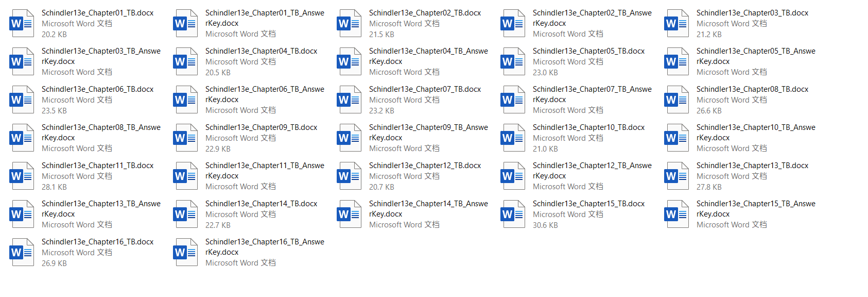This screenshot has height=297, width=868.
Task: Click the file name Schindler13e_Chapter10_TB.docx
Action: [588, 127]
